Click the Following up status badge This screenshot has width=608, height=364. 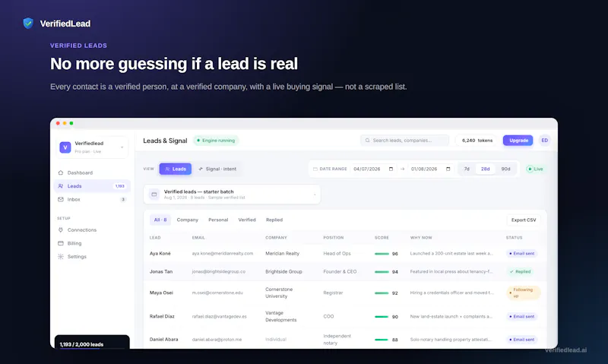coord(524,293)
